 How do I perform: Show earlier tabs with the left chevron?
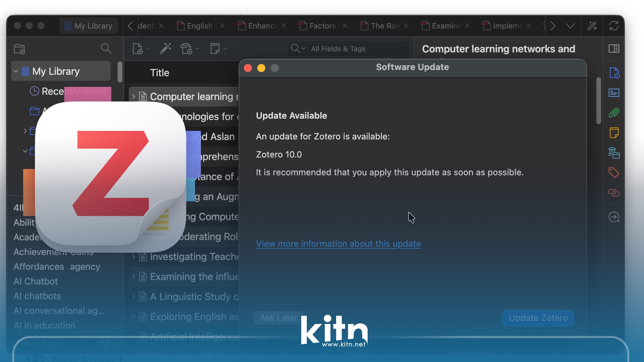click(130, 26)
